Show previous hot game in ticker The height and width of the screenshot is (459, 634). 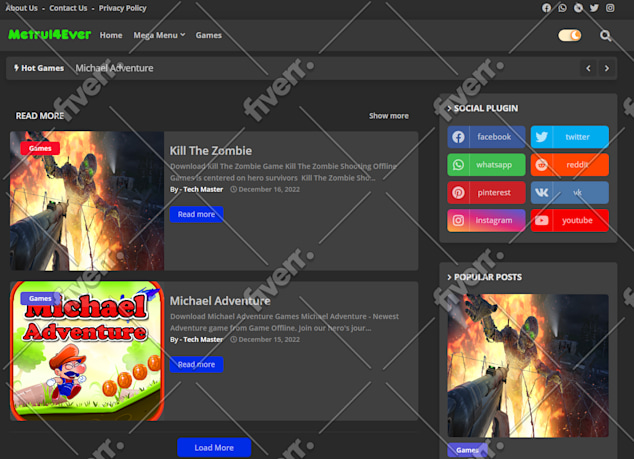tap(588, 68)
